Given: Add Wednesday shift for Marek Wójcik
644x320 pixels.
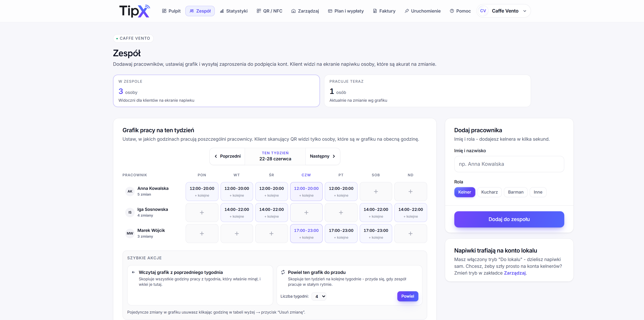Looking at the screenshot, I should coord(271,234).
